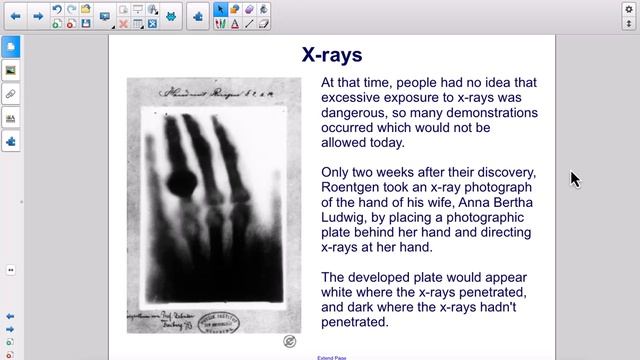Go to the previous page with toolbar back arrow
This screenshot has height=360, width=640.
16,16
